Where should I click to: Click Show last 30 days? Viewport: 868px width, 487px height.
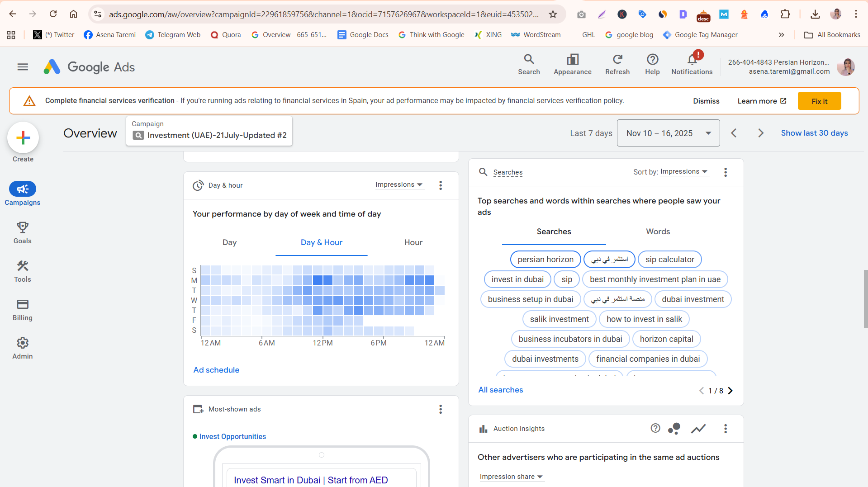coord(814,133)
